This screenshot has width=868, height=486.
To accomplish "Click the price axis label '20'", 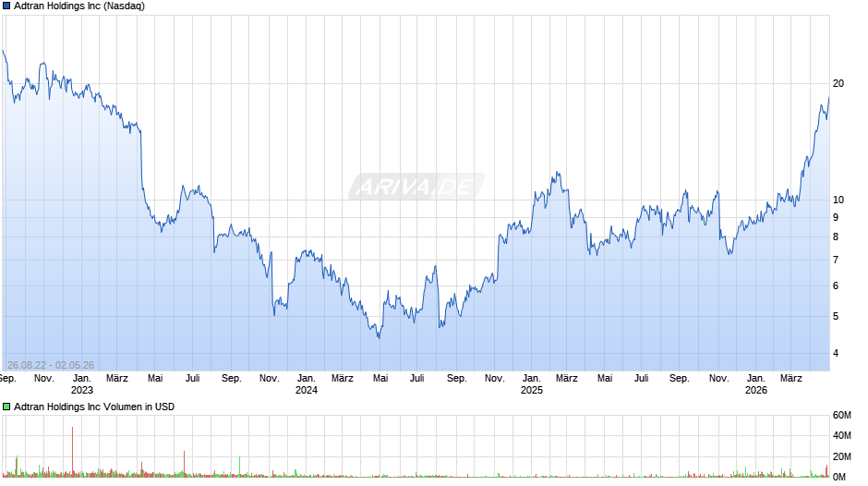I will pyautogui.click(x=838, y=84).
